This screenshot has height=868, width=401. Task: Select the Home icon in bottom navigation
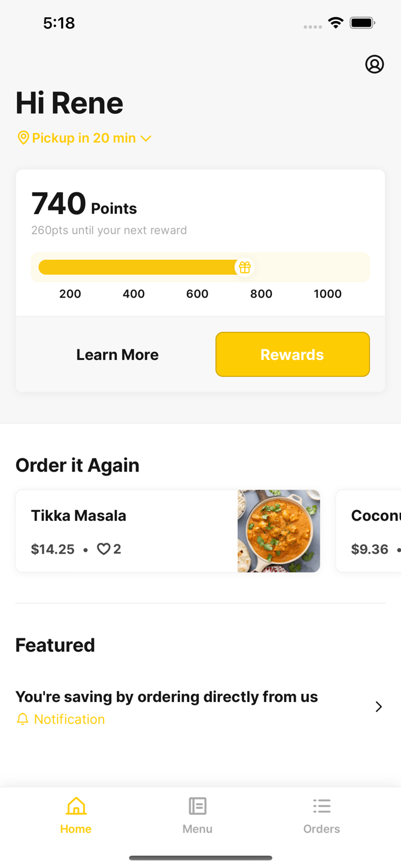(76, 806)
